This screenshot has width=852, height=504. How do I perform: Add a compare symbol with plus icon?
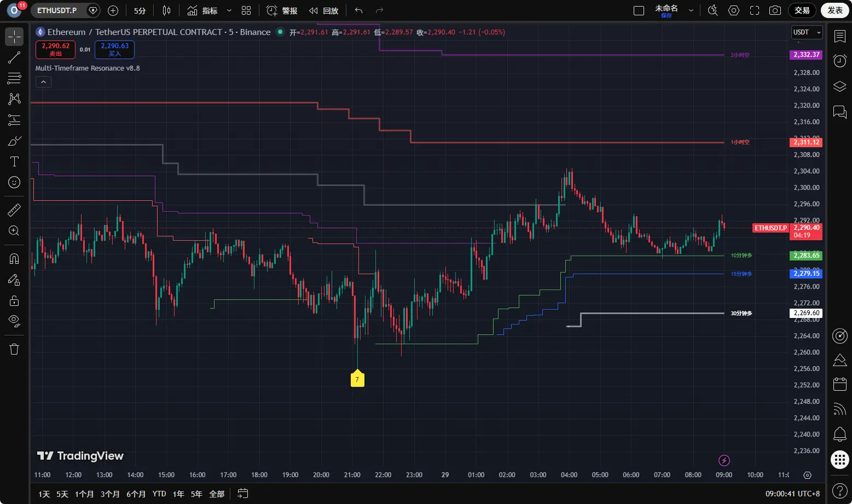(x=113, y=10)
